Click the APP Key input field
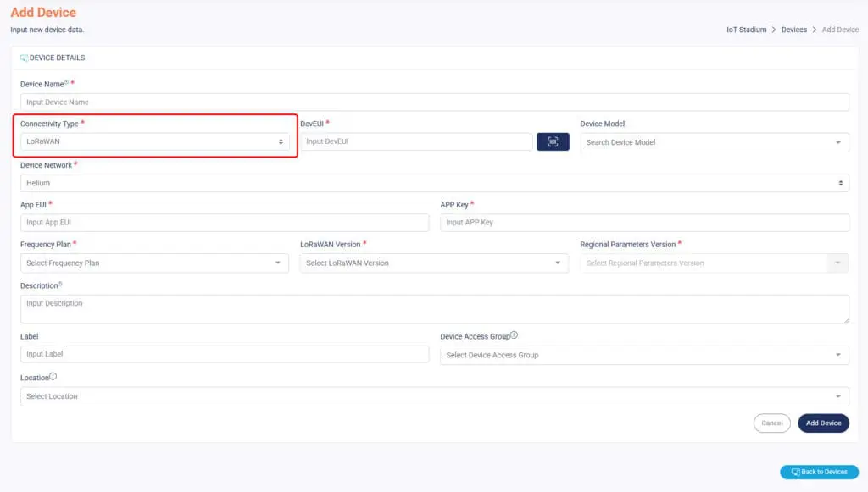 coord(644,223)
